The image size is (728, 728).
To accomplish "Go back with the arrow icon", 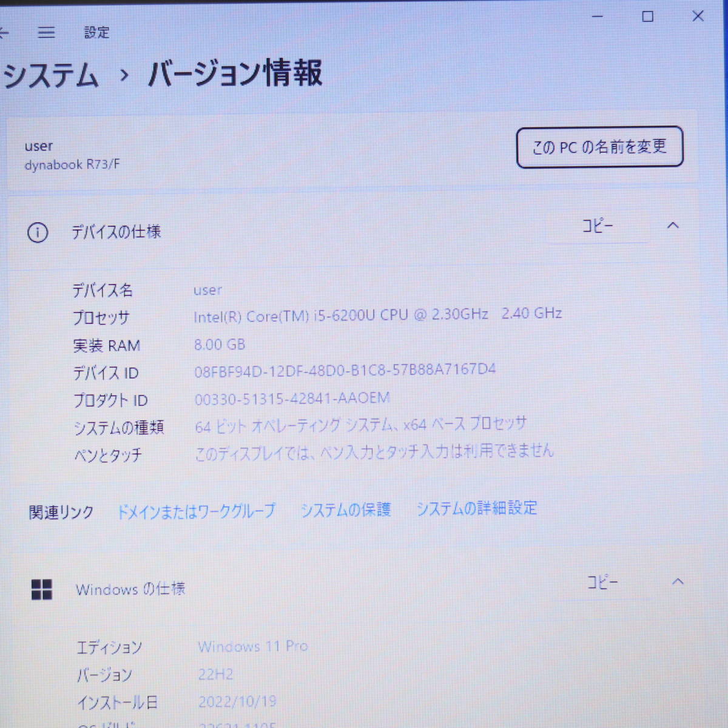I will coord(3,32).
